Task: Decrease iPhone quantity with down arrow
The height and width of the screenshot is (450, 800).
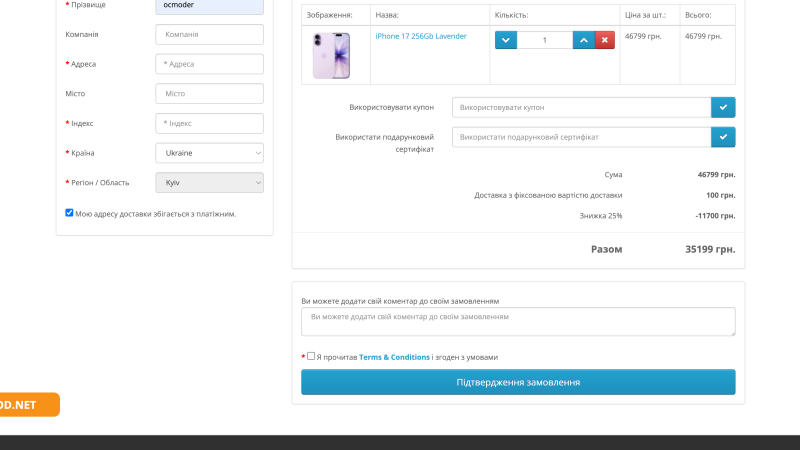Action: pyautogui.click(x=506, y=40)
